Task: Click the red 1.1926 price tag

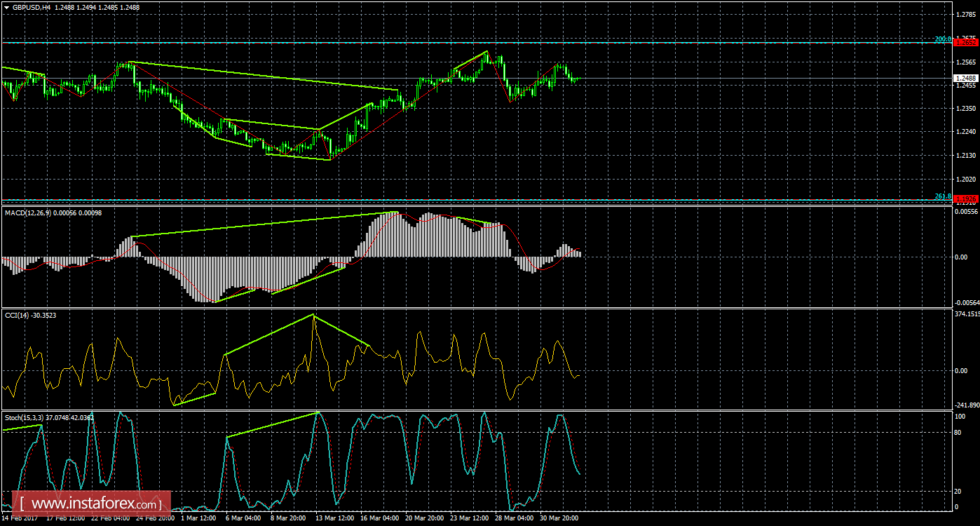Action: (966, 199)
